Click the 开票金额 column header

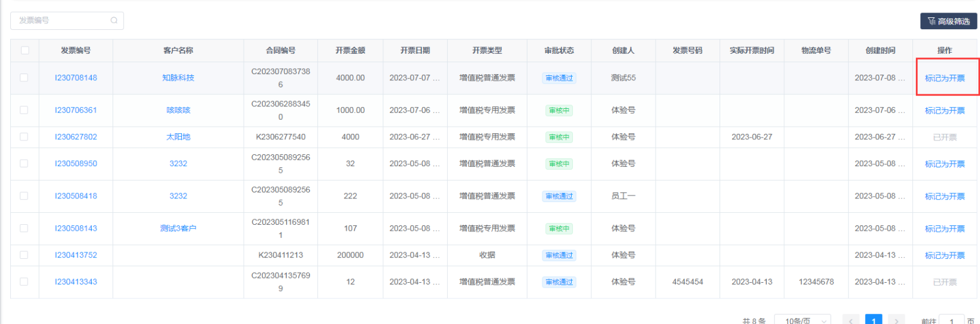point(350,50)
